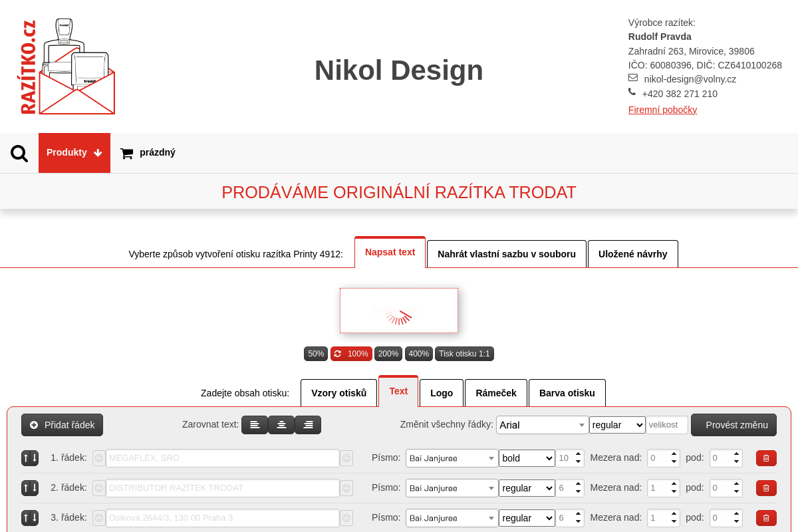Increase row 1 Mezera nad spacing
The image size is (798, 532).
pos(674,454)
